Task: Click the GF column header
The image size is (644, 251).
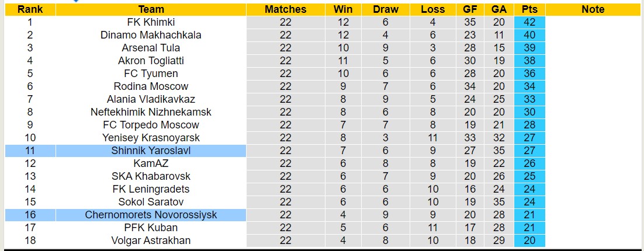Action: coord(470,9)
